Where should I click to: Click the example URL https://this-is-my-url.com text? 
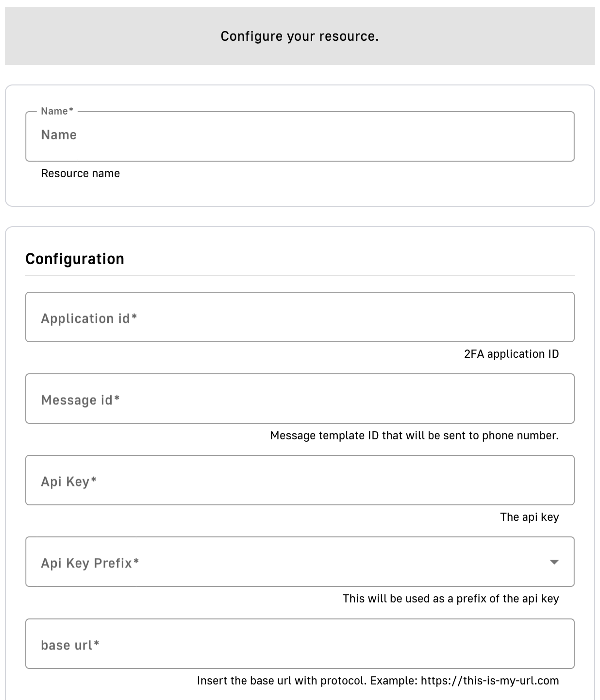click(x=489, y=681)
